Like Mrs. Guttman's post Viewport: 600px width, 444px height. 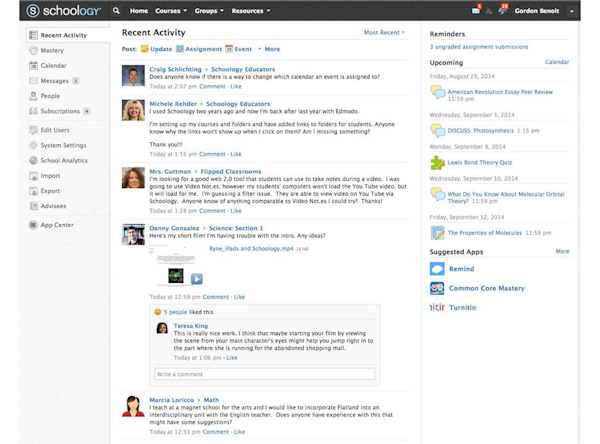coord(236,211)
